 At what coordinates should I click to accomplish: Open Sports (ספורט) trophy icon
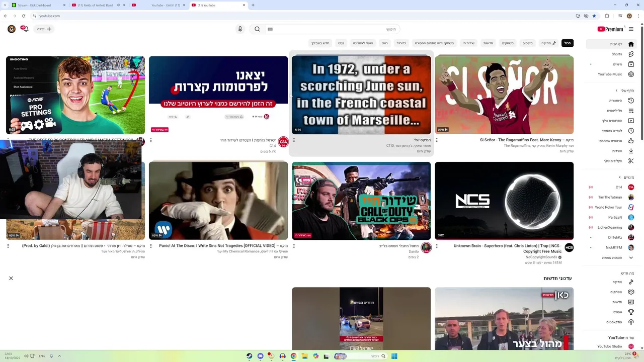coord(631,312)
